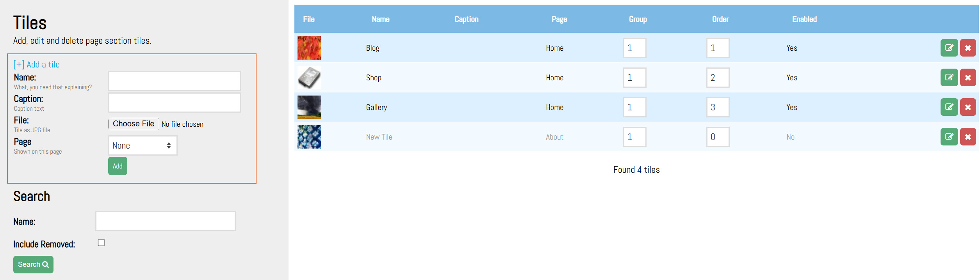
Task: Remove the Shop tile using red X
Action: point(968,78)
